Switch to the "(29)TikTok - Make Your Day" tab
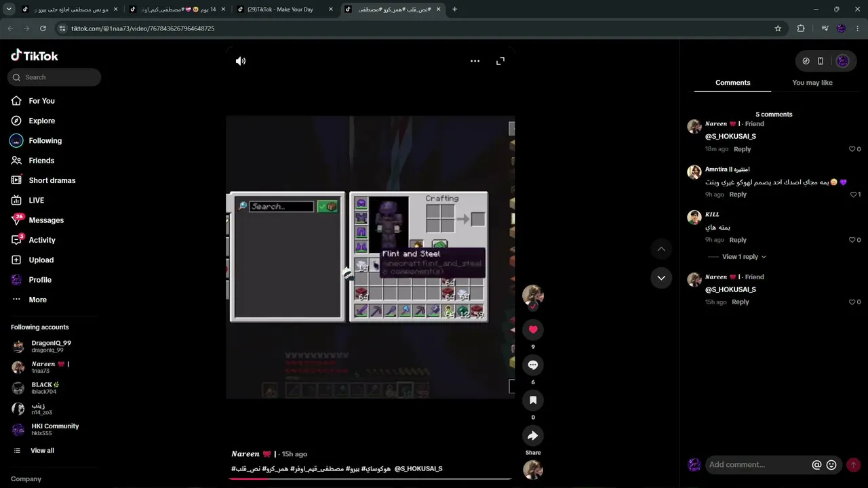The height and width of the screenshot is (488, 868). point(285,9)
